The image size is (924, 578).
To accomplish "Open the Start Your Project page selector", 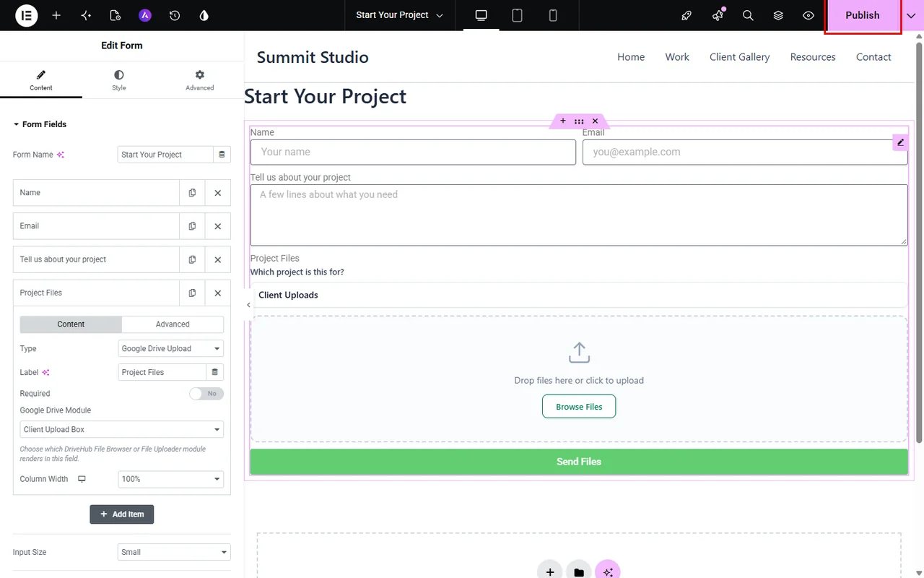I will pos(400,15).
